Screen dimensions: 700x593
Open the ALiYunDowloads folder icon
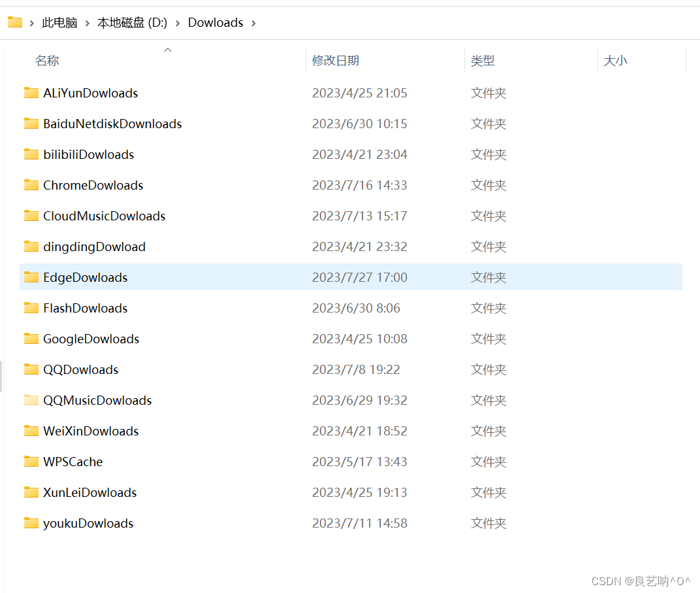click(31, 93)
